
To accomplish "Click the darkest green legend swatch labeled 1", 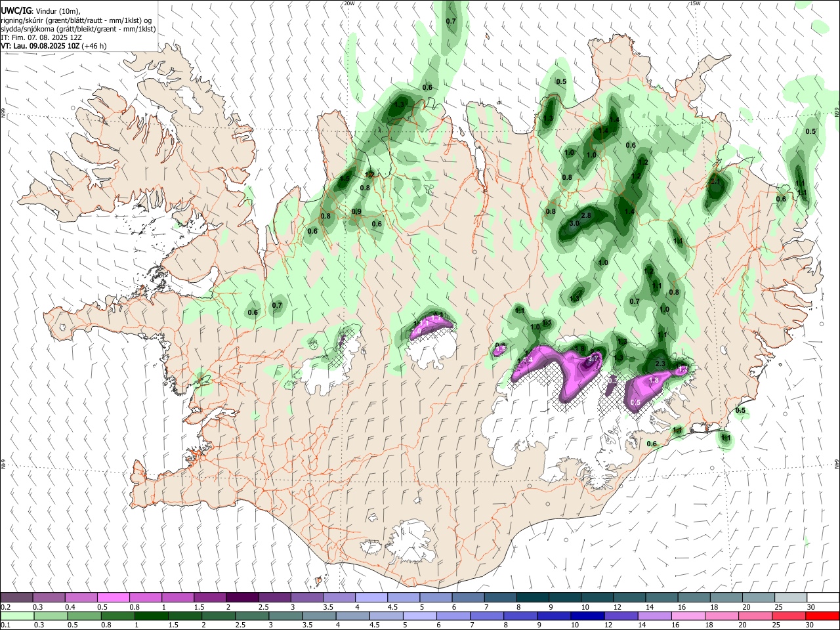I will coord(151,616).
